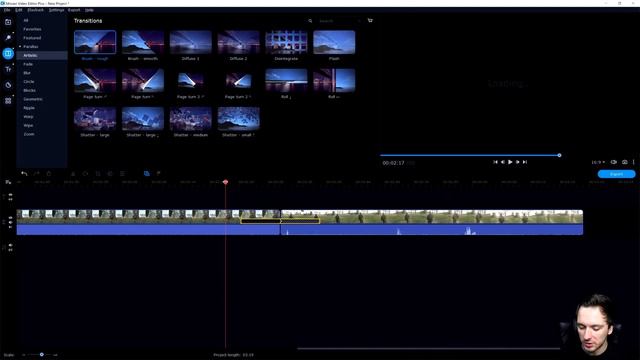This screenshot has height=360, width=640.
Task: Open Clip properties icon on timeline toolbar
Action: 122,173
